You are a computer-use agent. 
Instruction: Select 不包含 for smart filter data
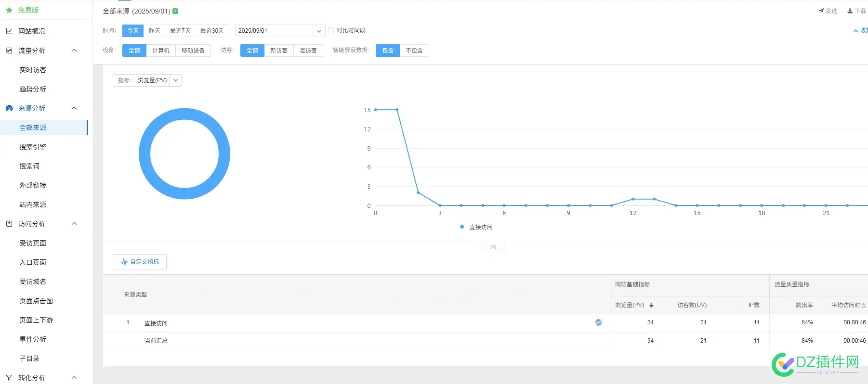pos(414,51)
